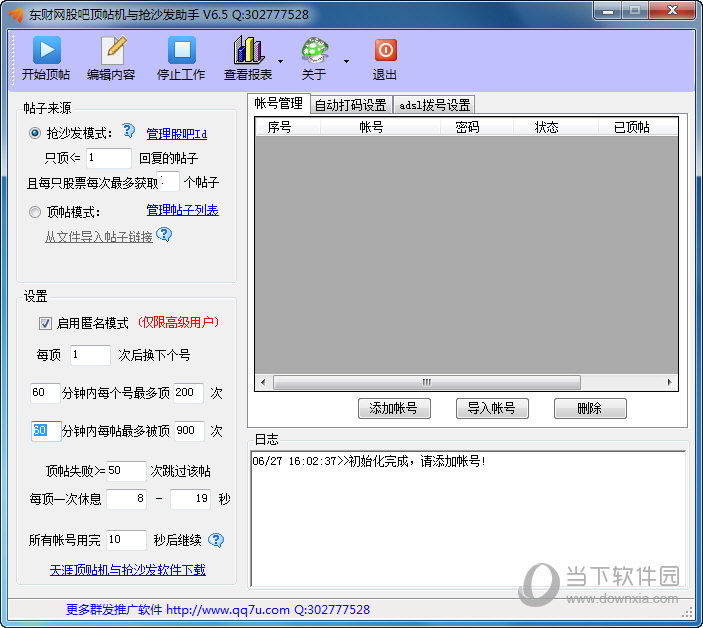Image resolution: width=703 pixels, height=628 pixels.
Task: Minimize the window
Action: pos(608,11)
